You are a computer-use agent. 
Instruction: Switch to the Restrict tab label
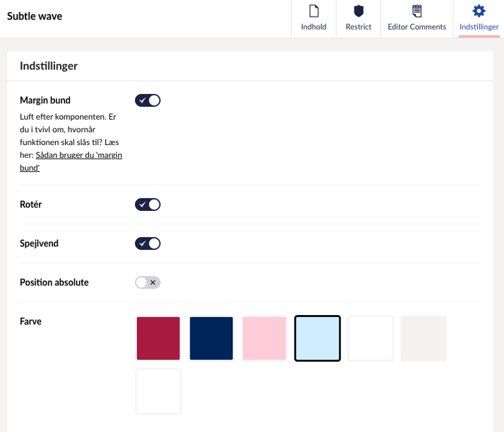pyautogui.click(x=358, y=27)
